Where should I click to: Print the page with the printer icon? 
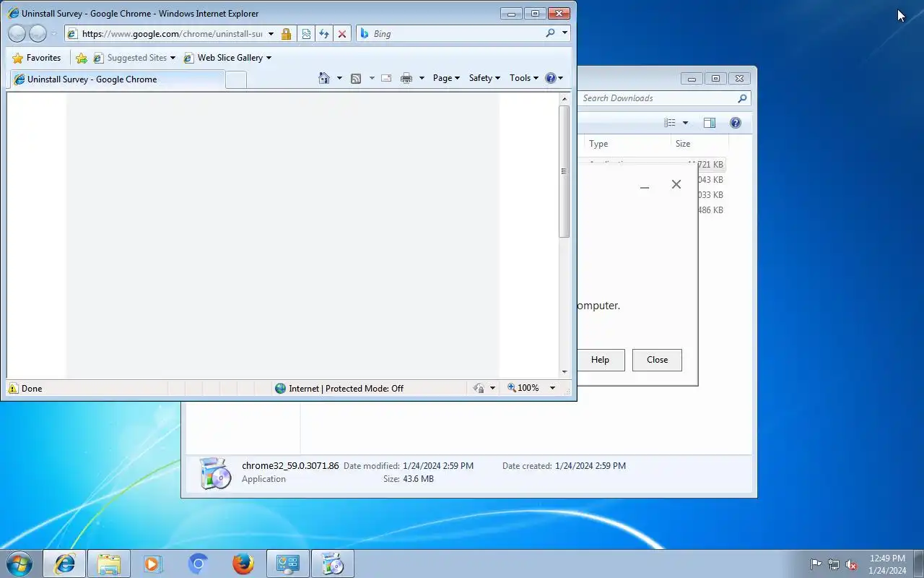coord(406,78)
